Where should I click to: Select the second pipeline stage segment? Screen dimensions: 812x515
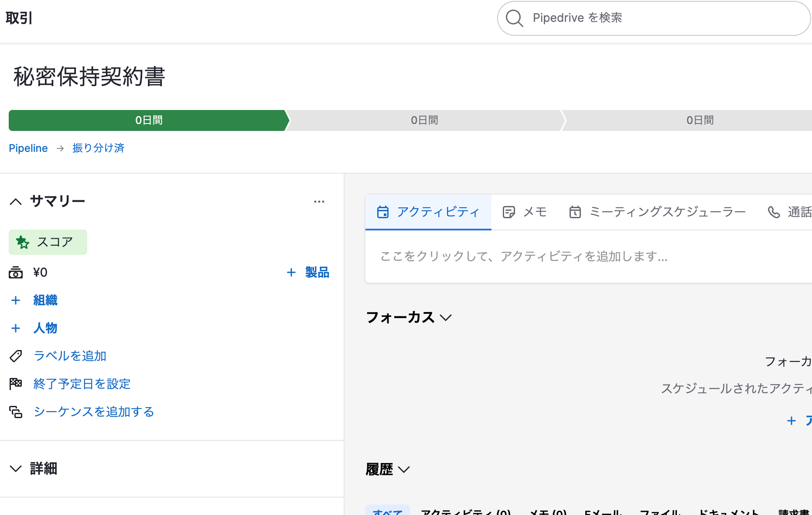tap(424, 120)
